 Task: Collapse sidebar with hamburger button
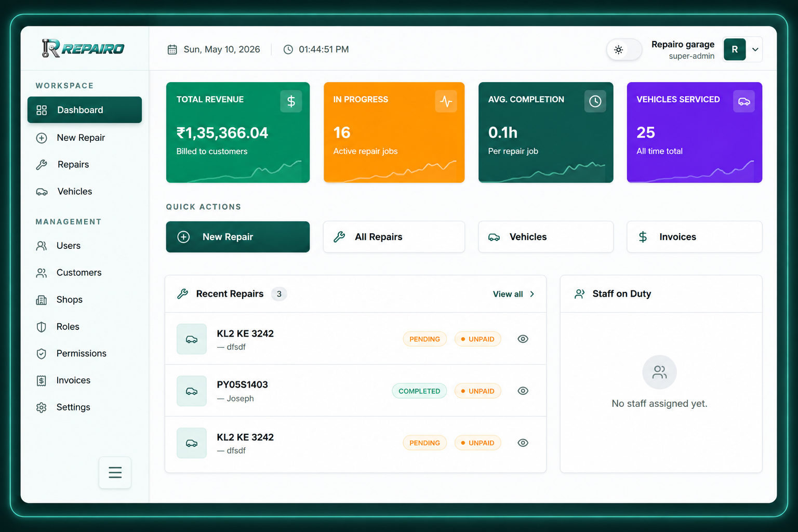tap(115, 472)
